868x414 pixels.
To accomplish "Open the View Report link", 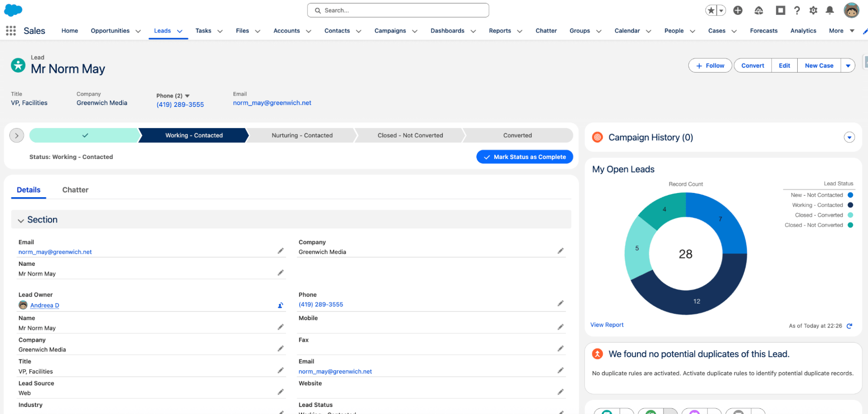I will tap(607, 325).
